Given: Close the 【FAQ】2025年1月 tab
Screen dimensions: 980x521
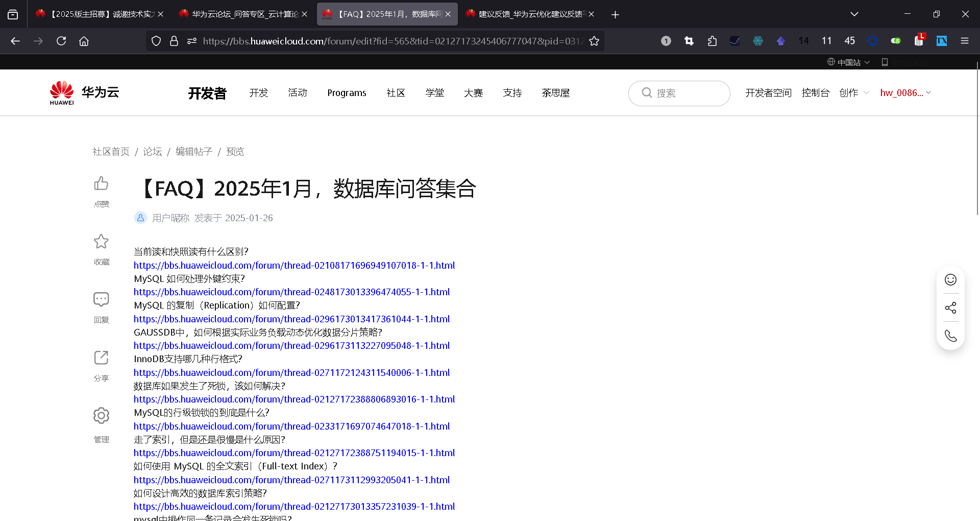Looking at the screenshot, I should point(448,14).
